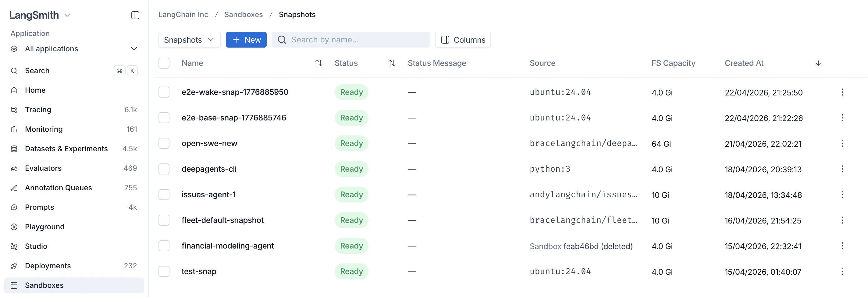
Task: Open Datasets & Experiments from sidebar
Action: pos(66,148)
